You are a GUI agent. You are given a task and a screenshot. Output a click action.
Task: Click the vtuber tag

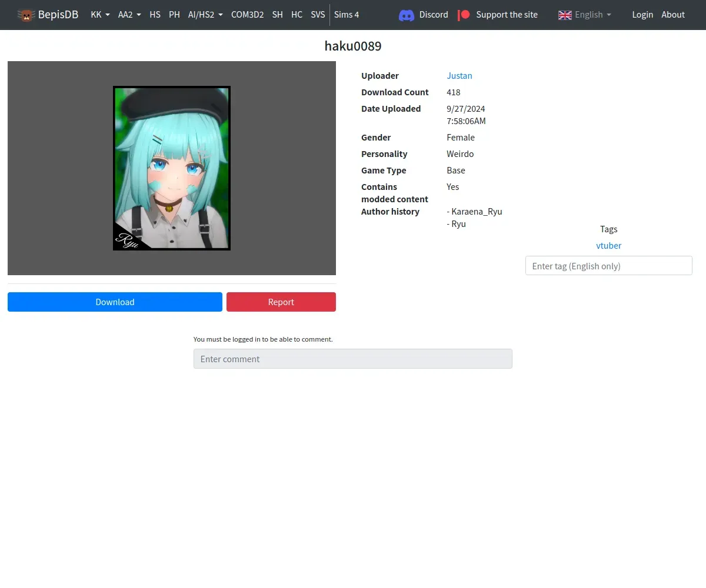click(608, 246)
